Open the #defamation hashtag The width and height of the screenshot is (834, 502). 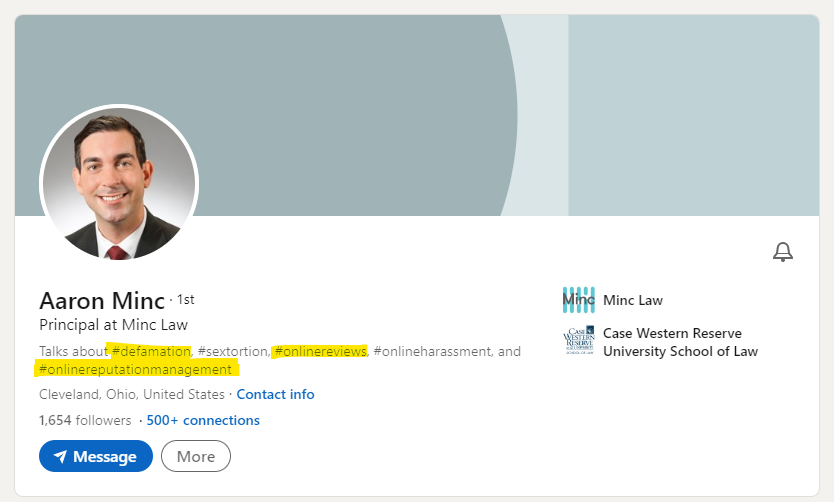pyautogui.click(x=151, y=351)
